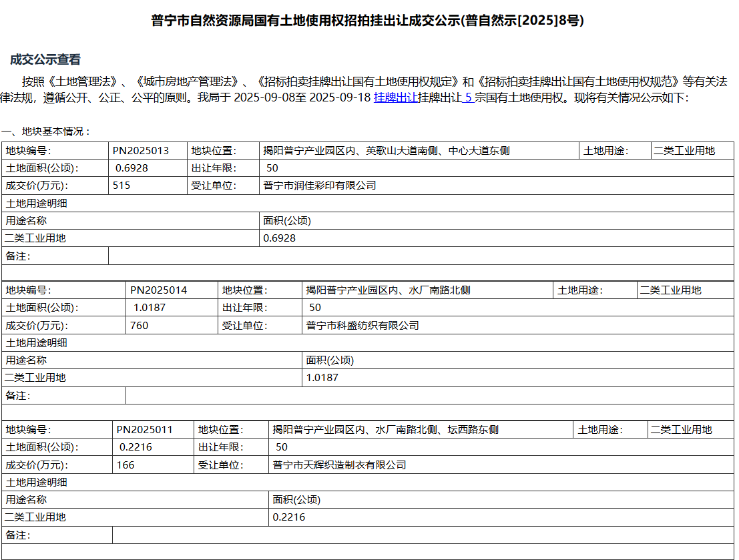Click 二类工业用地 in PN2025013 header row
The image size is (739, 560).
[x=684, y=151]
